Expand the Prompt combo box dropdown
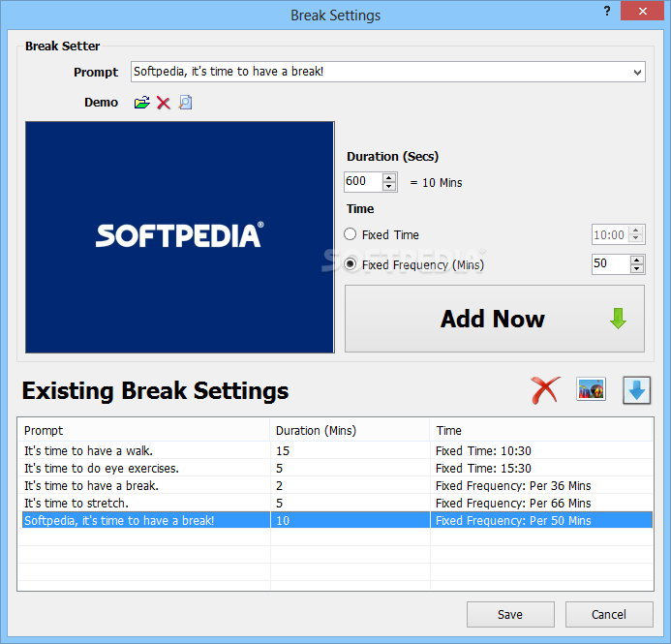The height and width of the screenshot is (644, 671). point(637,72)
